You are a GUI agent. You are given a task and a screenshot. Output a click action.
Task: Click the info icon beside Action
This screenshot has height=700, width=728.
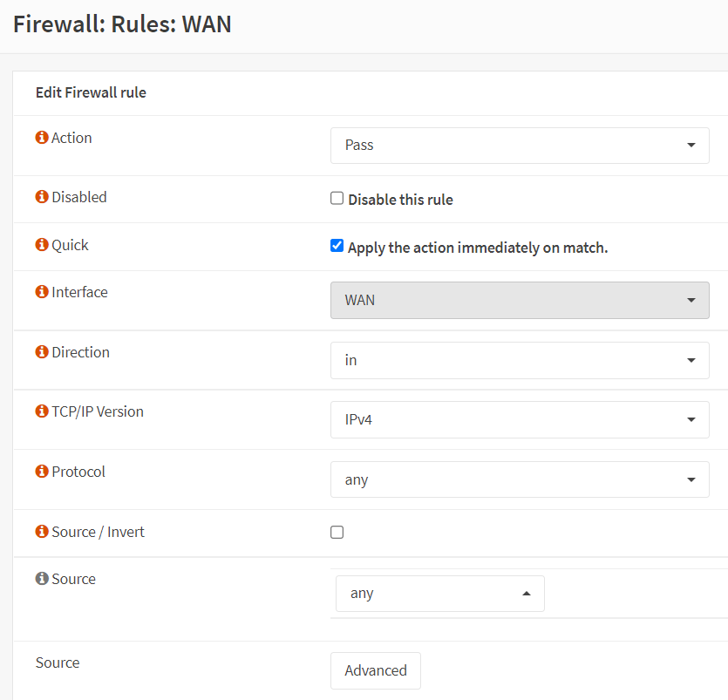click(42, 138)
